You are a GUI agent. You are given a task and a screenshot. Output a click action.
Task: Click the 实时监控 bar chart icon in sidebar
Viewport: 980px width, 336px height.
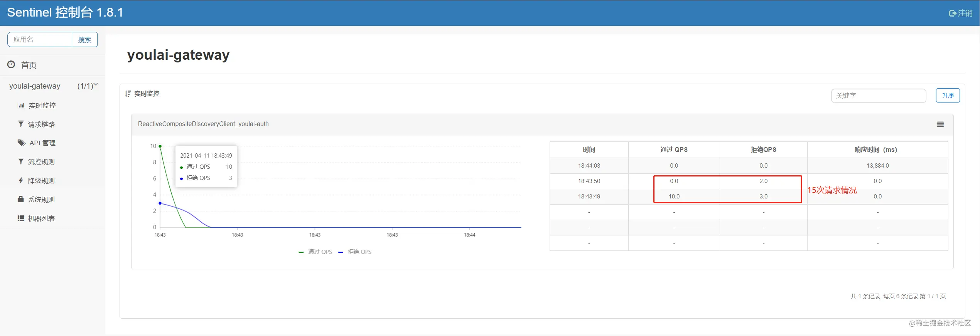coord(21,105)
